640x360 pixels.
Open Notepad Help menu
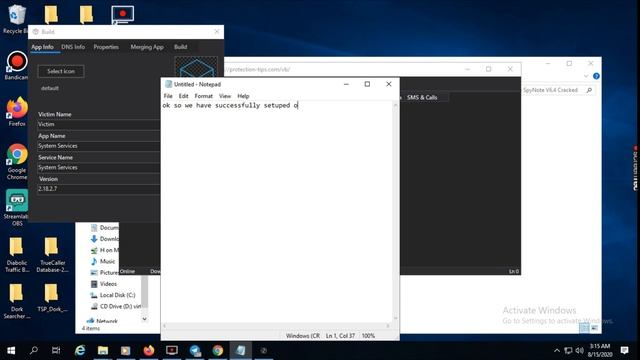pos(243,96)
